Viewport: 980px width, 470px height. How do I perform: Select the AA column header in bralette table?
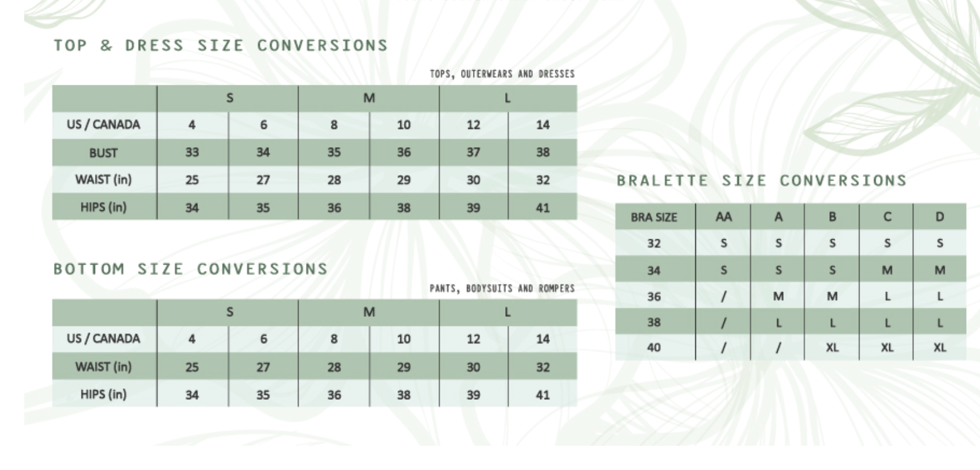723,217
